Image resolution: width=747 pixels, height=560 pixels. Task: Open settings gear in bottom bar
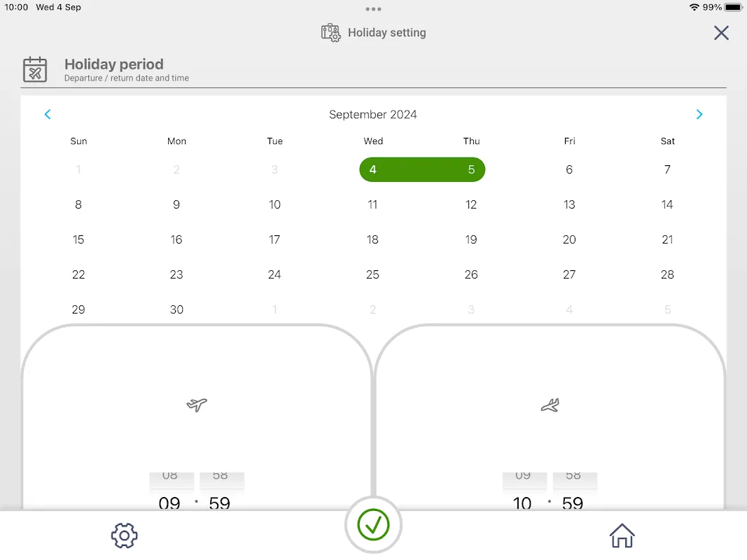click(125, 535)
